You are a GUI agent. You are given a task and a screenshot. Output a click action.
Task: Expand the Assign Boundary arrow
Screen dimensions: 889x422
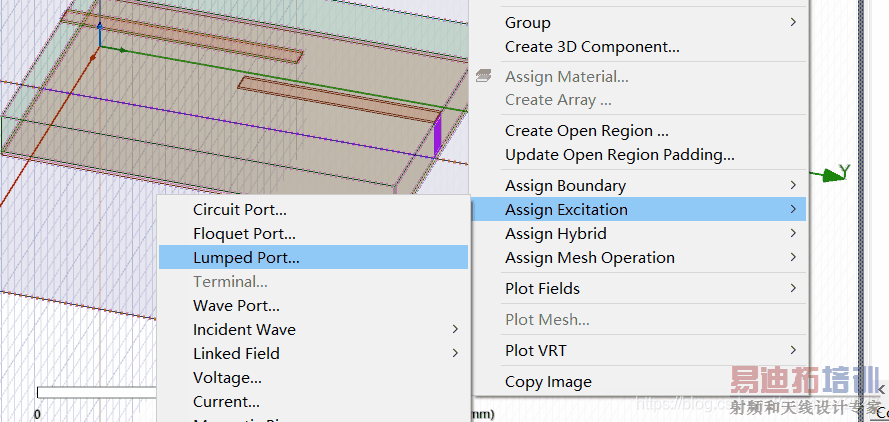pyautogui.click(x=793, y=185)
